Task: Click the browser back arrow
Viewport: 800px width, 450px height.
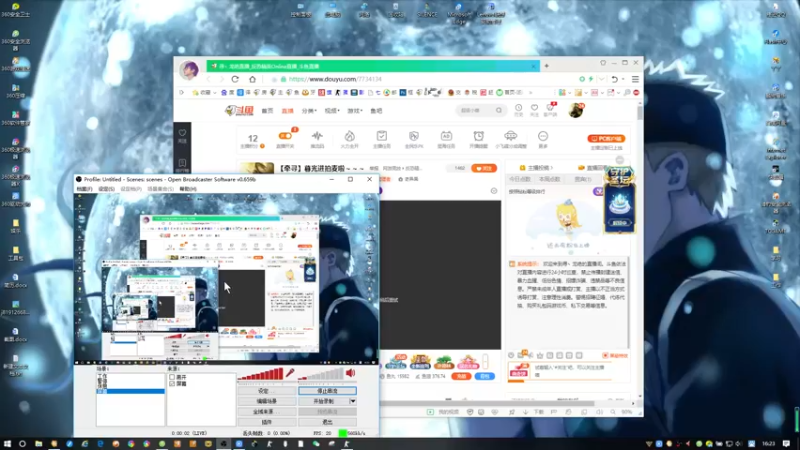Action: click(208, 79)
